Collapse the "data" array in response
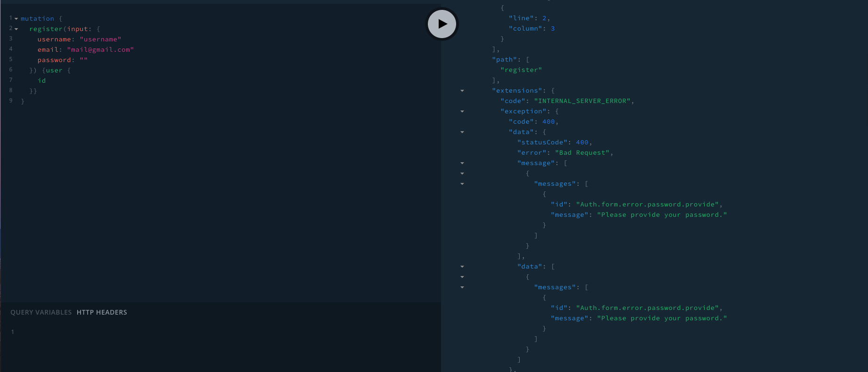The width and height of the screenshot is (868, 372). (x=462, y=267)
